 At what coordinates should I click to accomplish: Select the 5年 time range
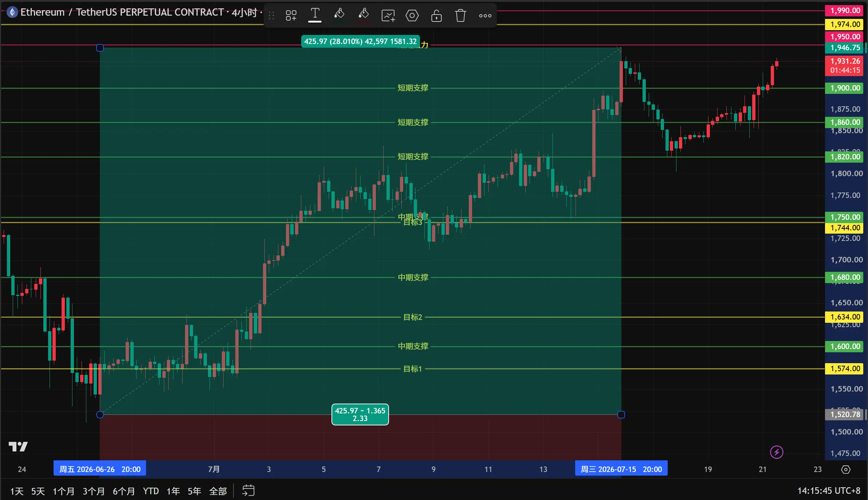coord(195,491)
